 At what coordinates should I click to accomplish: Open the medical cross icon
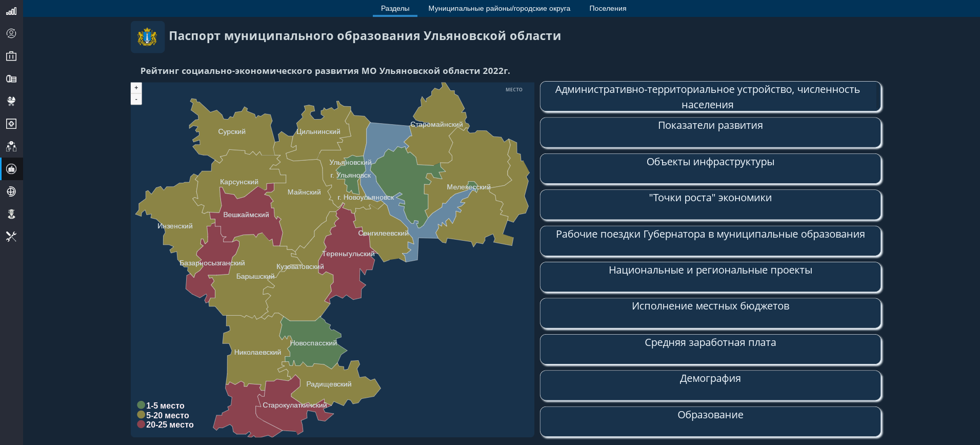click(x=11, y=124)
